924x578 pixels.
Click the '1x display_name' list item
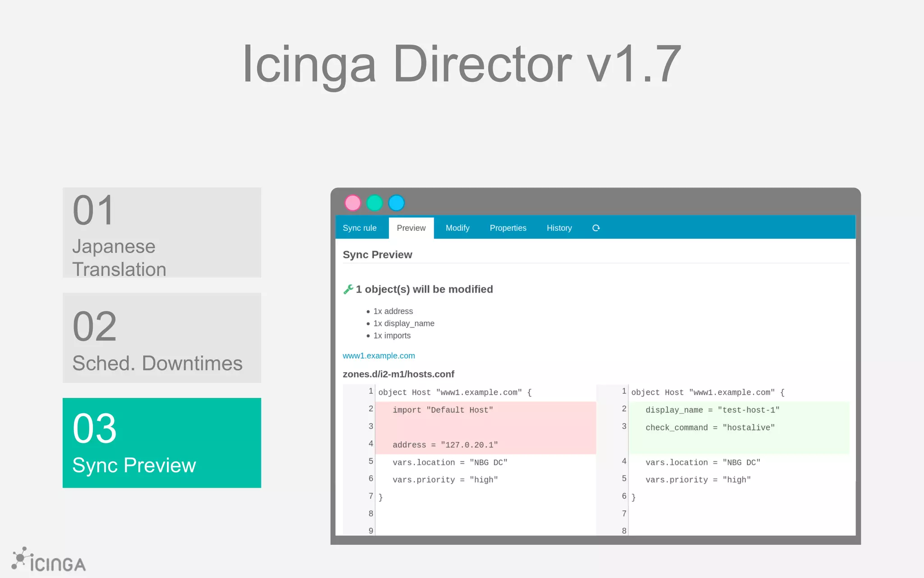404,323
